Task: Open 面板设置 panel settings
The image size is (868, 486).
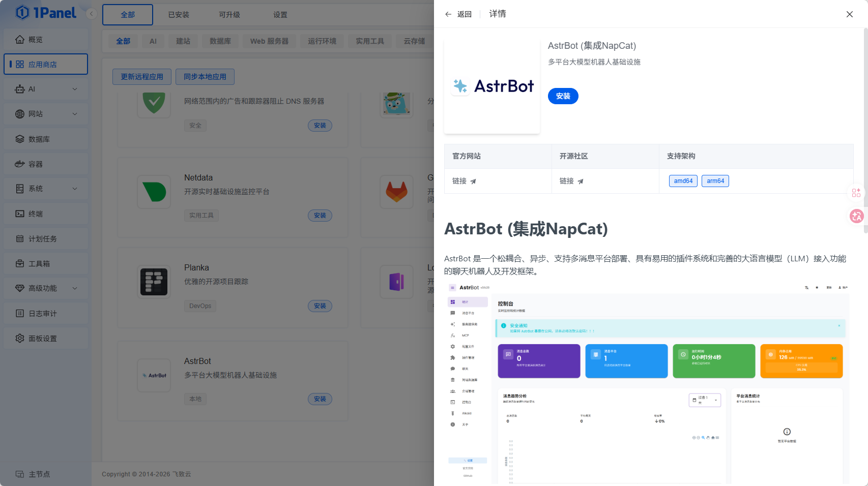Action: coord(46,338)
